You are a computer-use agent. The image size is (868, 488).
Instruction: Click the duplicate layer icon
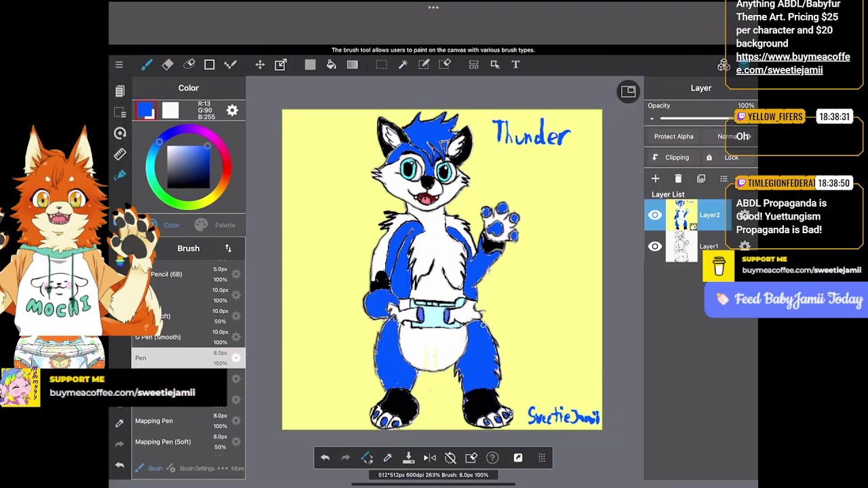[x=701, y=178]
